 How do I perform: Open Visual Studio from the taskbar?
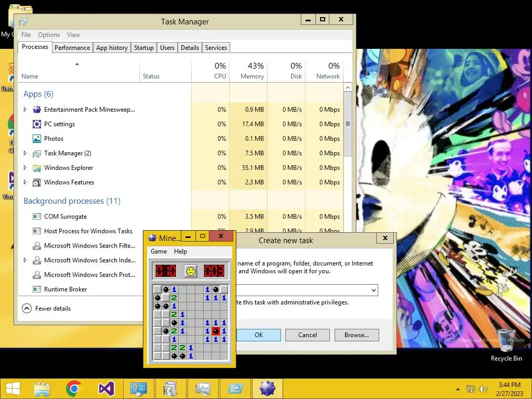tap(106, 388)
